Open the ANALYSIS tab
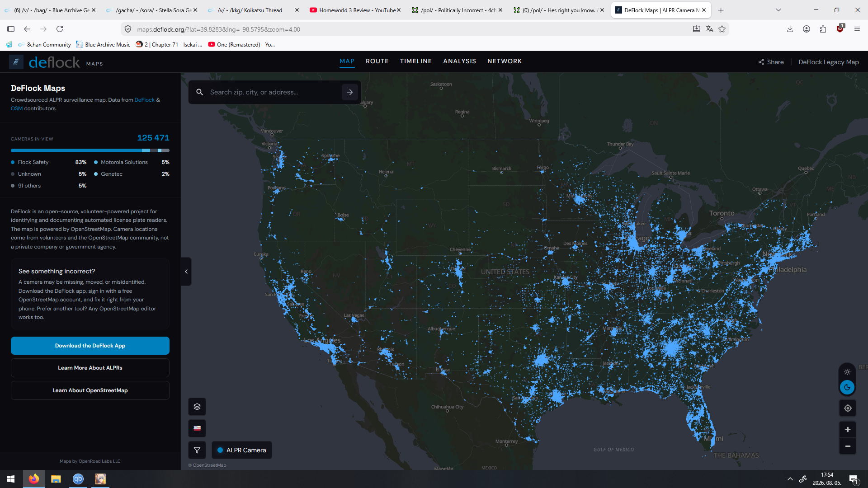868x488 pixels. (x=460, y=61)
